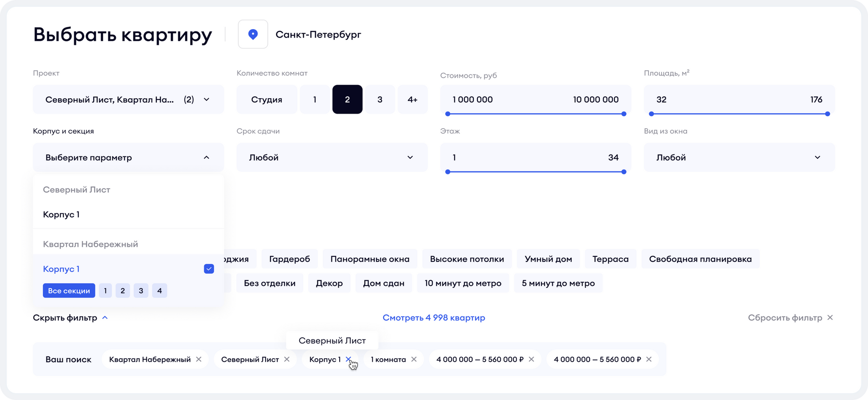The width and height of the screenshot is (868, 400).
Task: Remove the Северный Лист search chip
Action: 287,359
